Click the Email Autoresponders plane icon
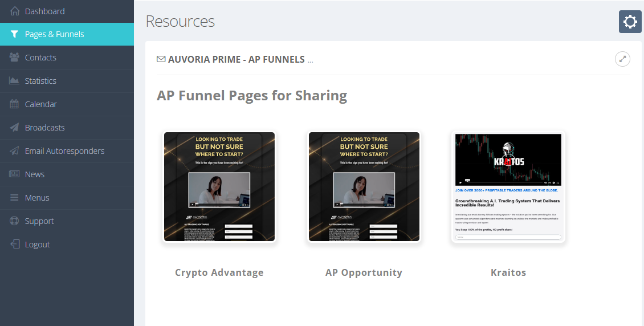The height and width of the screenshot is (326, 644). [x=14, y=150]
